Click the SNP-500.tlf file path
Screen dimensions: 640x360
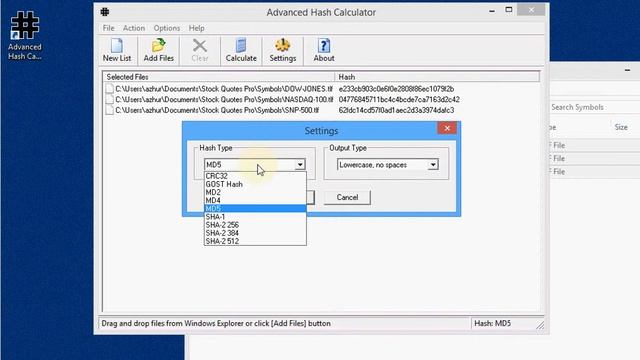[x=217, y=110]
